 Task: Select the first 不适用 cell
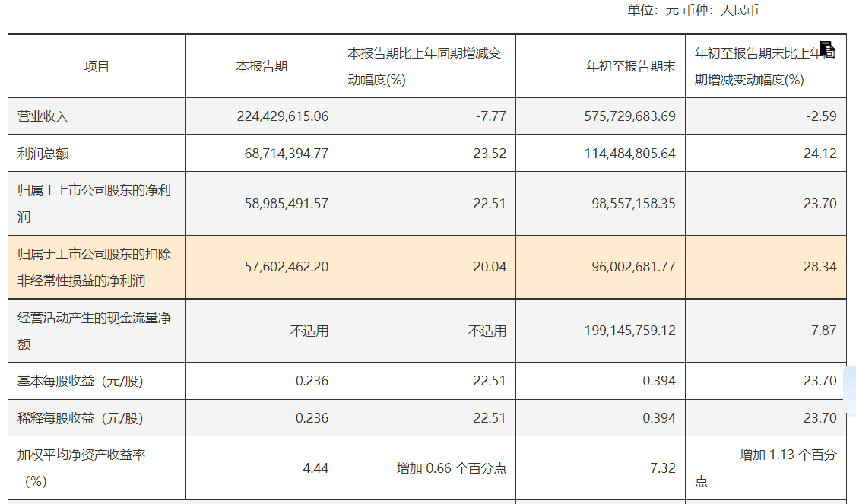click(310, 331)
